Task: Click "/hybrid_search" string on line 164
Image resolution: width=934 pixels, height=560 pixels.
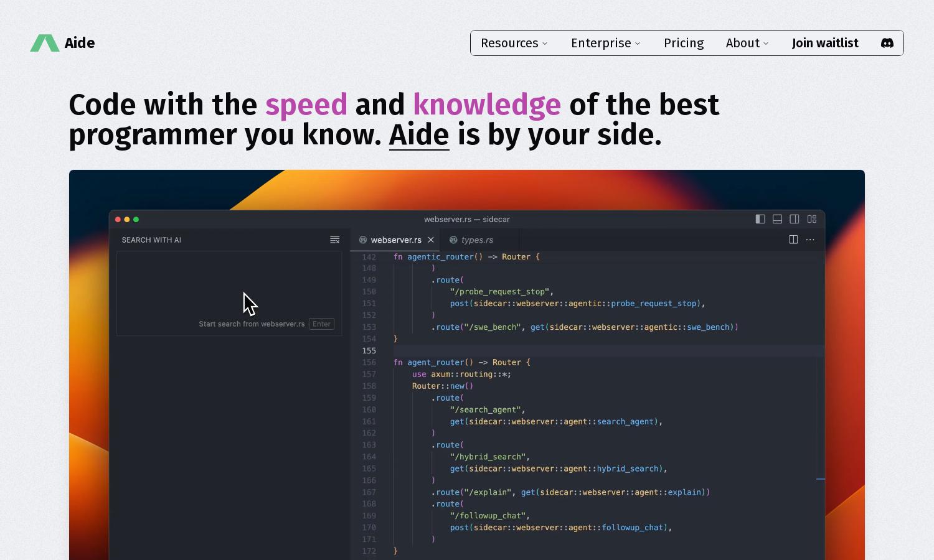Action: [x=488, y=457]
